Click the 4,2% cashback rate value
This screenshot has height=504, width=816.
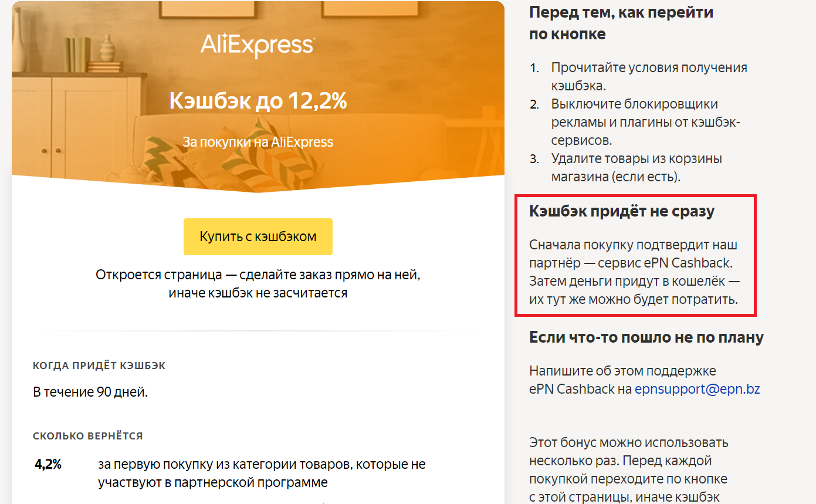coord(48,464)
